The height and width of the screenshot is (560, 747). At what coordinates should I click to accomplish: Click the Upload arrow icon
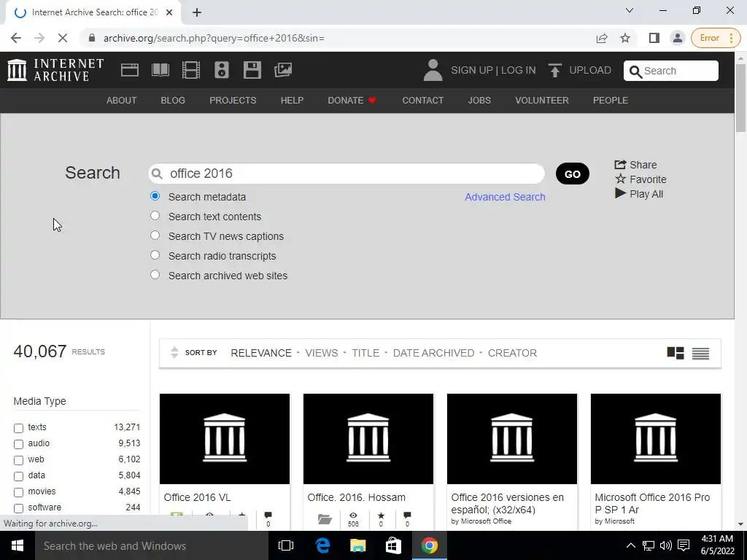click(x=554, y=71)
